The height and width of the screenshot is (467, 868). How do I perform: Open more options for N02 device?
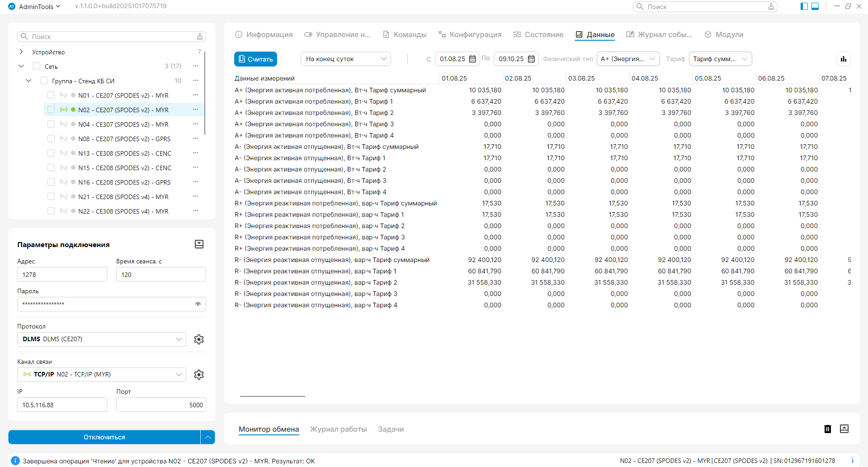[195, 110]
